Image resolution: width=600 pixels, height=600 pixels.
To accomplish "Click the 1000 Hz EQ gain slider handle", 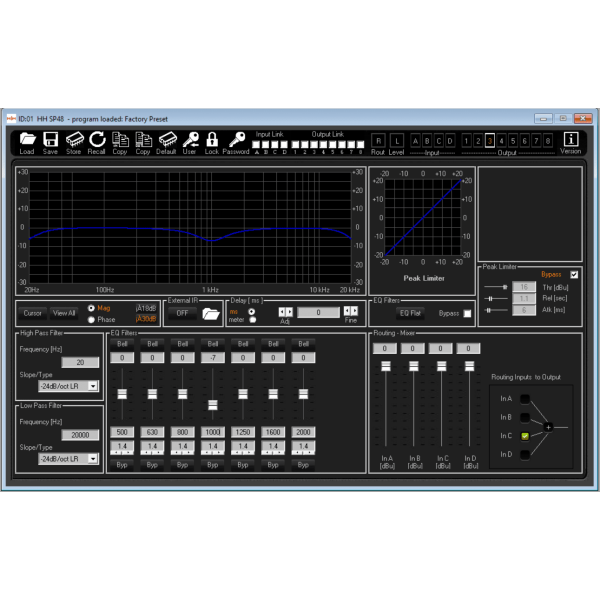I will coord(212,404).
